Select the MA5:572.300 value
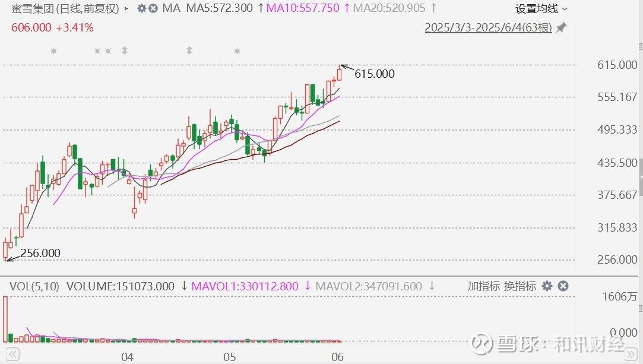 220,8
